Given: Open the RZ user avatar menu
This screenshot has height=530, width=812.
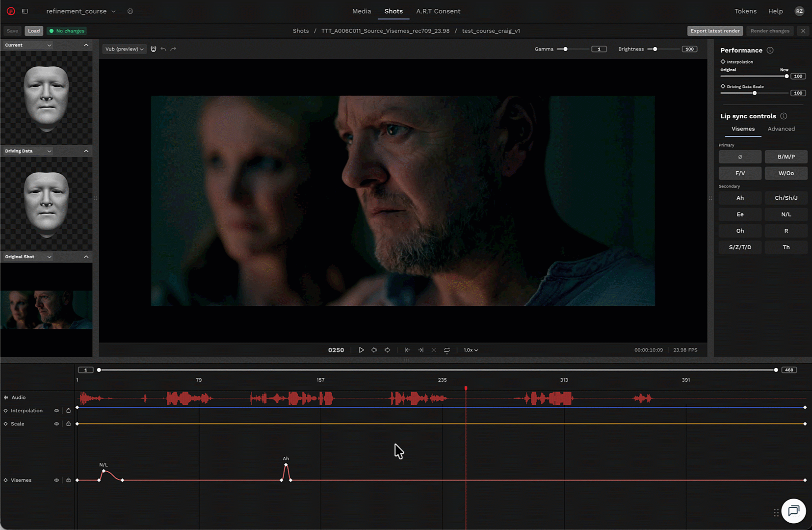Looking at the screenshot, I should click(x=799, y=11).
